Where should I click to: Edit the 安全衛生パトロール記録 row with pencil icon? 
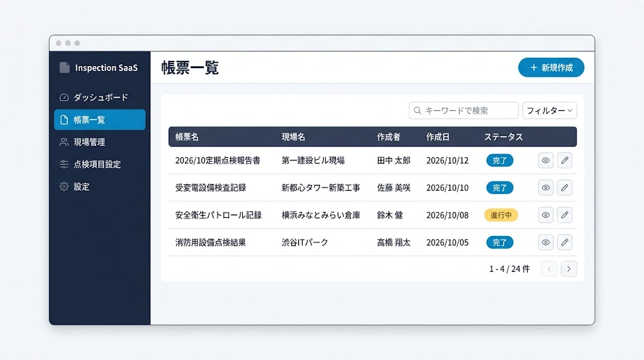coord(565,215)
